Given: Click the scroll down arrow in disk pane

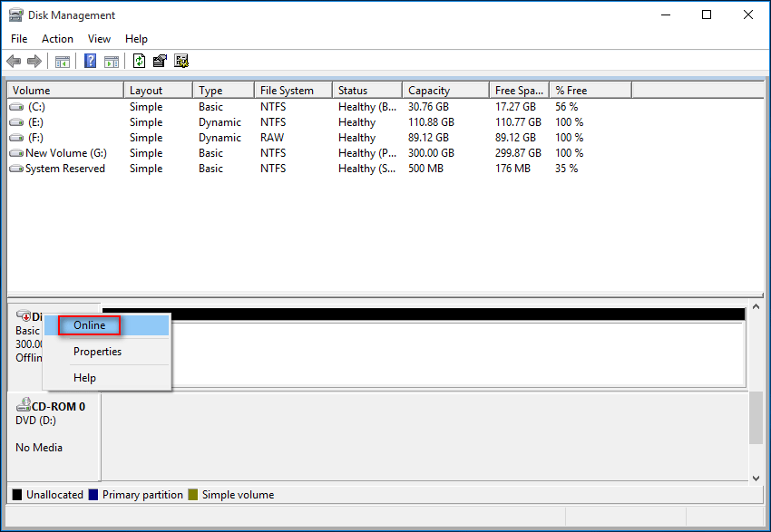Looking at the screenshot, I should (x=756, y=478).
